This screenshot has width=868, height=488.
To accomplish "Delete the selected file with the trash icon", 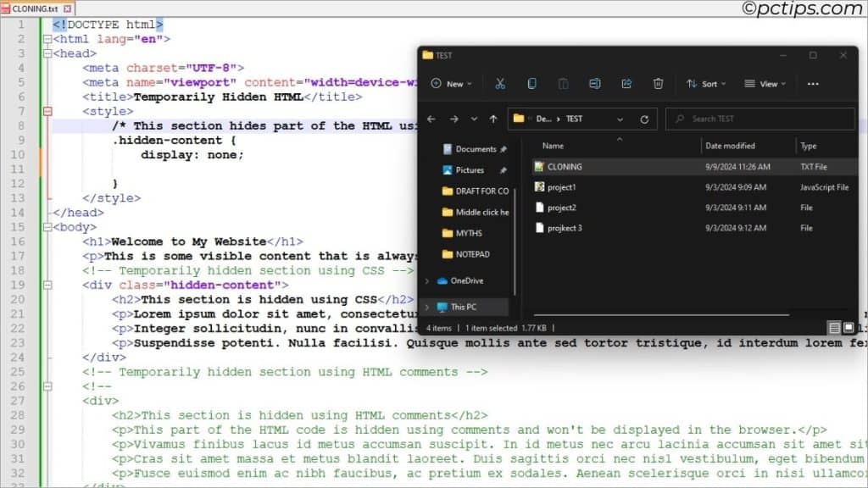I will coord(658,83).
